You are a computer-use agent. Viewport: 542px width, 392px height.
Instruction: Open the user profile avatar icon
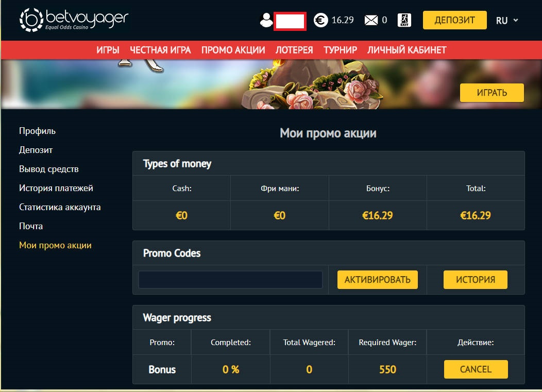tap(266, 21)
